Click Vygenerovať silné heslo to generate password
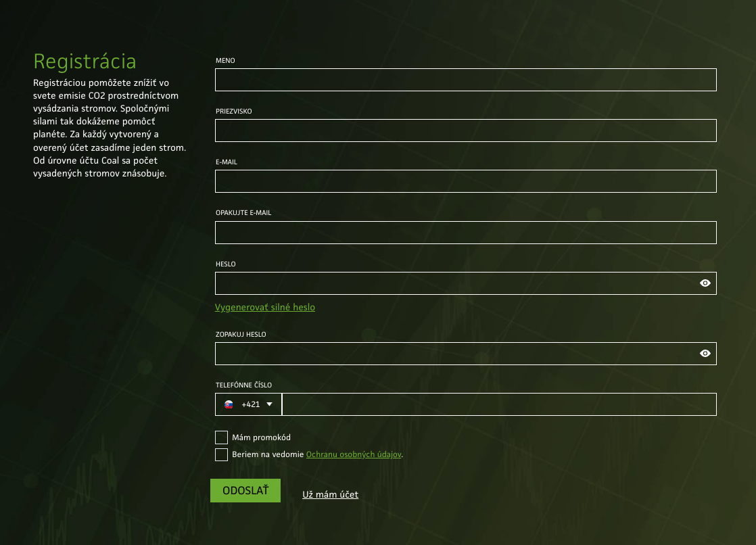The height and width of the screenshot is (545, 756). pos(265,307)
